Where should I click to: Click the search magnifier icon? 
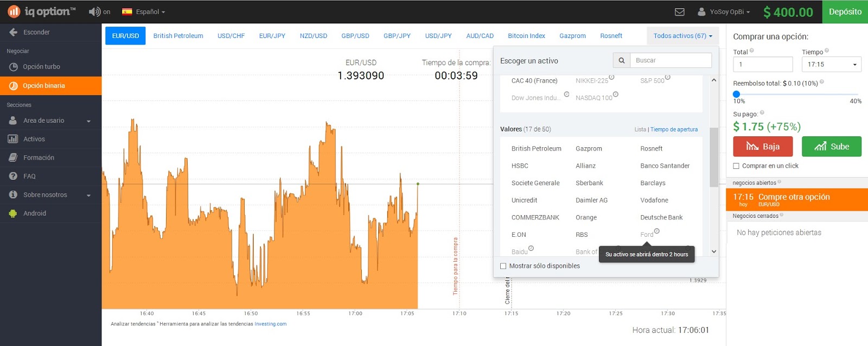(x=622, y=60)
